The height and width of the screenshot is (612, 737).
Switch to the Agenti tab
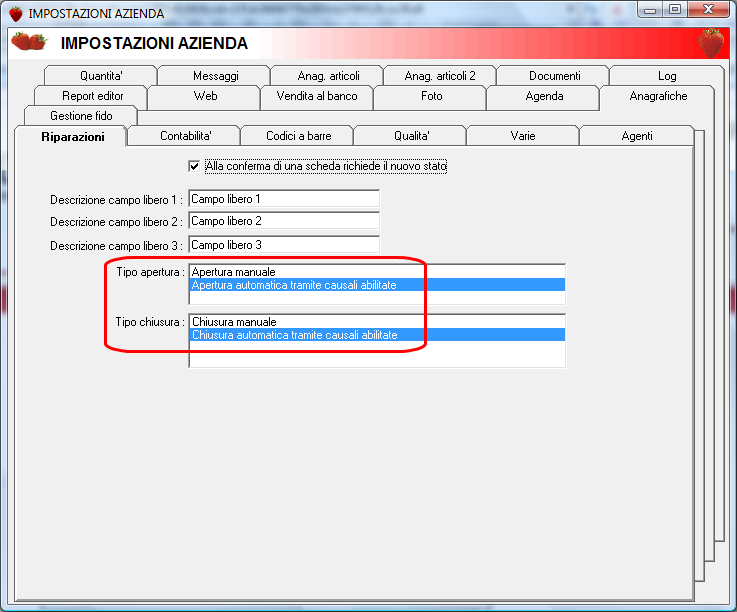click(636, 136)
